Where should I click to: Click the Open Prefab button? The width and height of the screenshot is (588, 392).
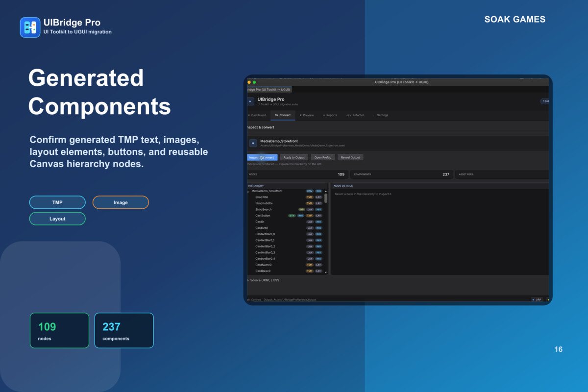pyautogui.click(x=323, y=157)
